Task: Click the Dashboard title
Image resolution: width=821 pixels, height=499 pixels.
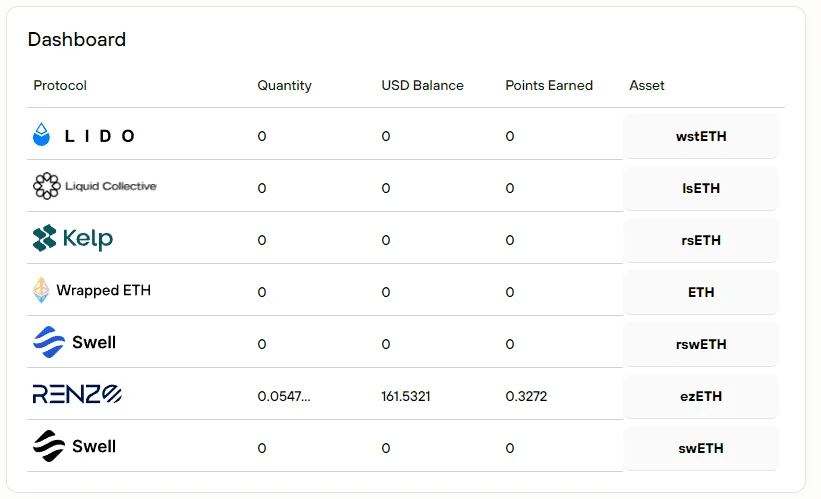Action: pyautogui.click(x=77, y=39)
